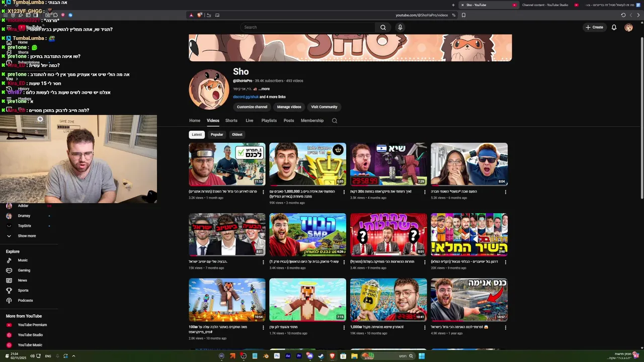
Task: Open options menu for 8:04 video
Action: pos(506,192)
